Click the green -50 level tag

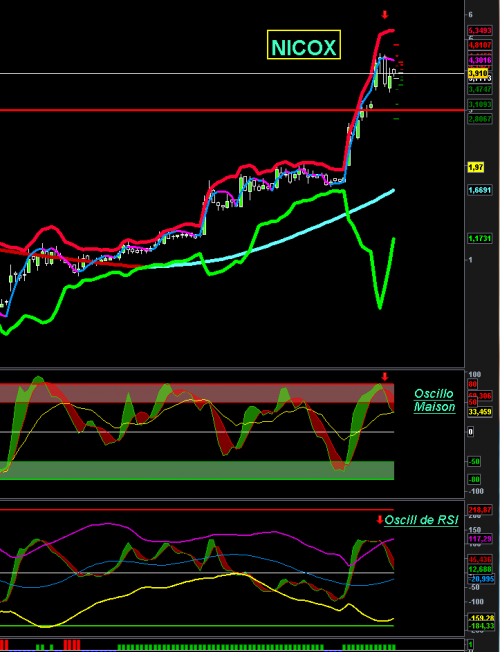474,462
